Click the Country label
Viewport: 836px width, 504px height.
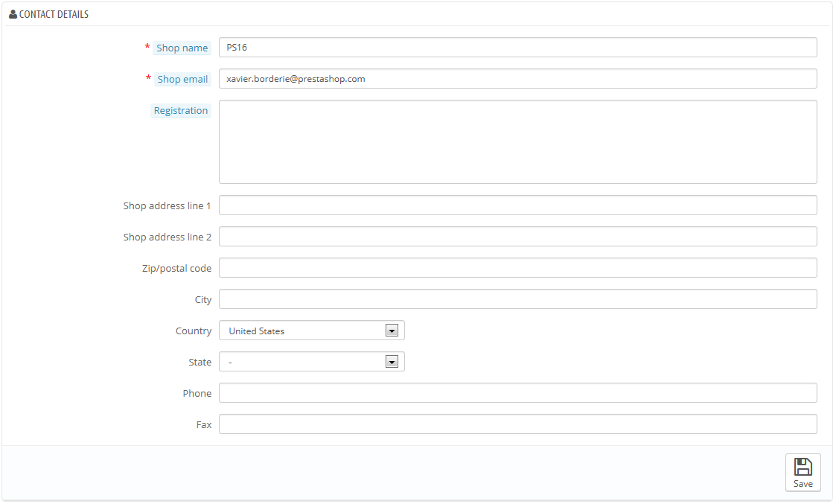pyautogui.click(x=194, y=331)
